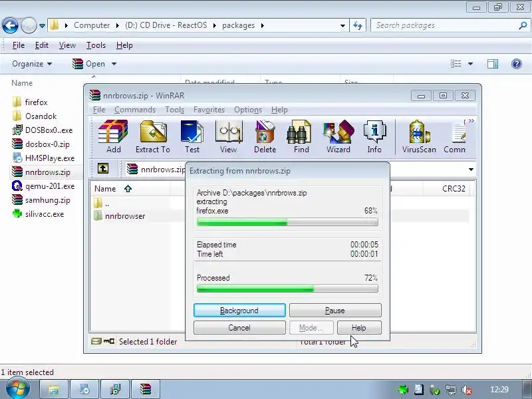532x399 pixels.
Task: Select dosbox-0.zip archive
Action: pyautogui.click(x=41, y=144)
